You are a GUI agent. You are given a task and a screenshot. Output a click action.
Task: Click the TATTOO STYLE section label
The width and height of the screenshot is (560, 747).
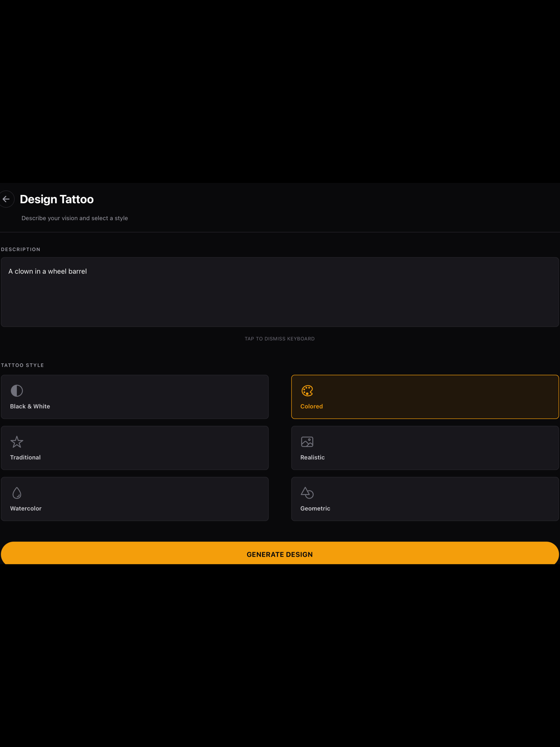pos(22,365)
